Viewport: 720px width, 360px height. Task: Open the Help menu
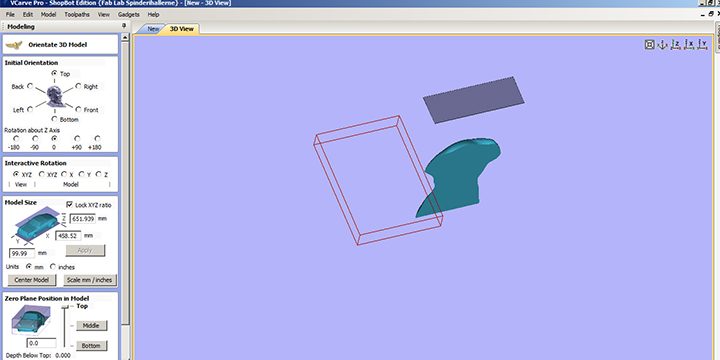coord(153,15)
